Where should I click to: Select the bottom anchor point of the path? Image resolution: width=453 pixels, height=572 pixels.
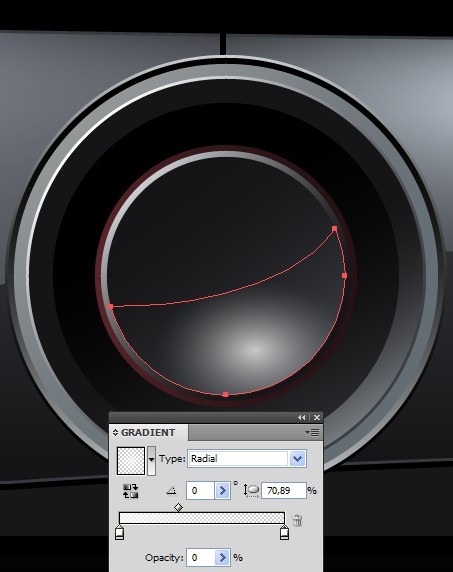(225, 394)
